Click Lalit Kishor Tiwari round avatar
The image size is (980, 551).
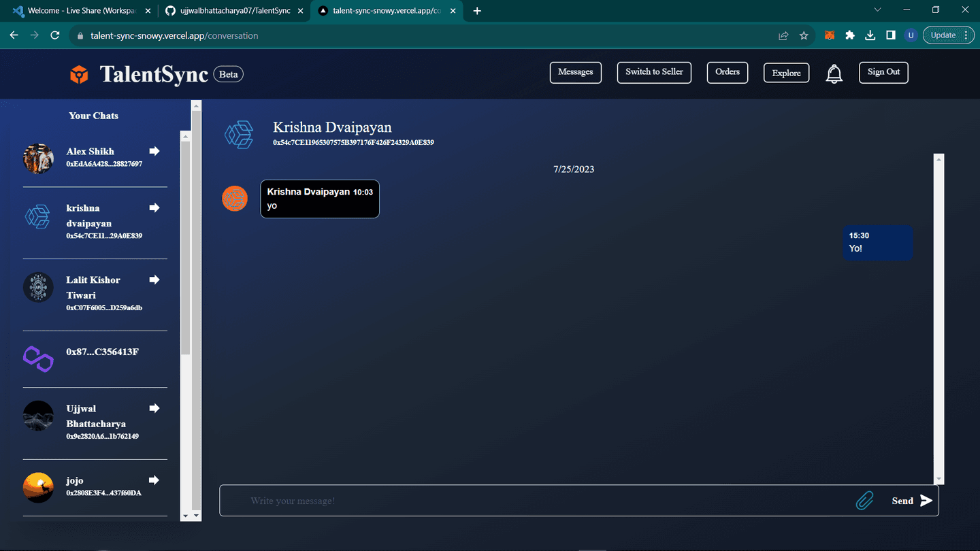tap(38, 287)
